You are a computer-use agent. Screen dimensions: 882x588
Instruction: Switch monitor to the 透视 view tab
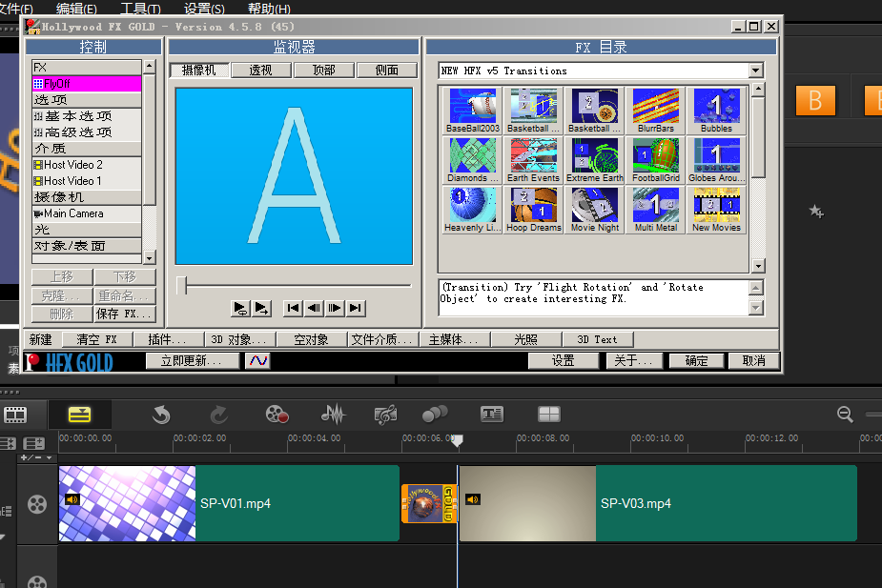pyautogui.click(x=260, y=70)
